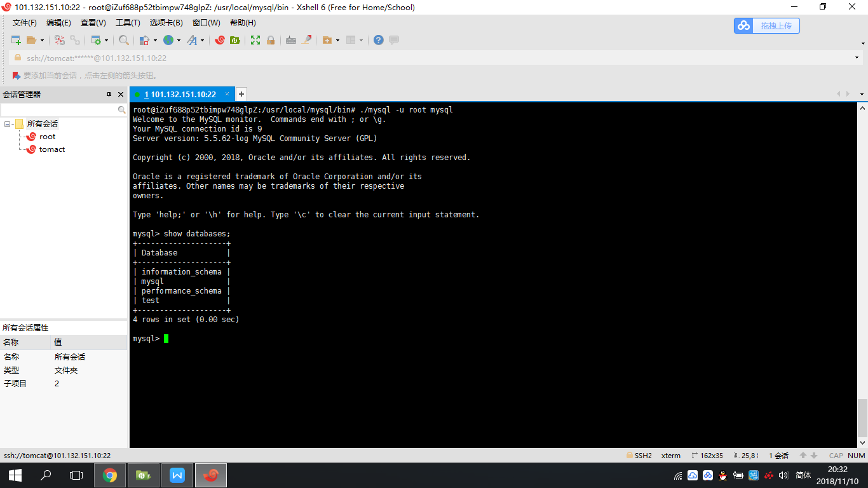The height and width of the screenshot is (488, 868).
Task: Open the address bar history dropdown arrow
Action: (x=857, y=58)
